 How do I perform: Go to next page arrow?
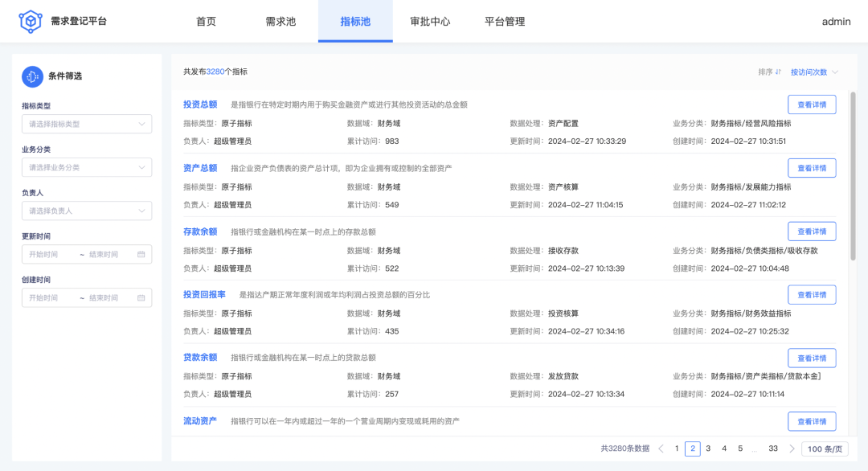[792, 448]
